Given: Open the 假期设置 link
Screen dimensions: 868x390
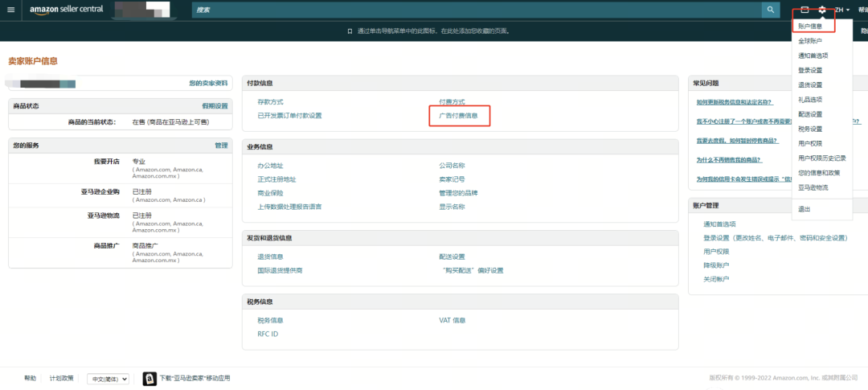Looking at the screenshot, I should click(215, 106).
